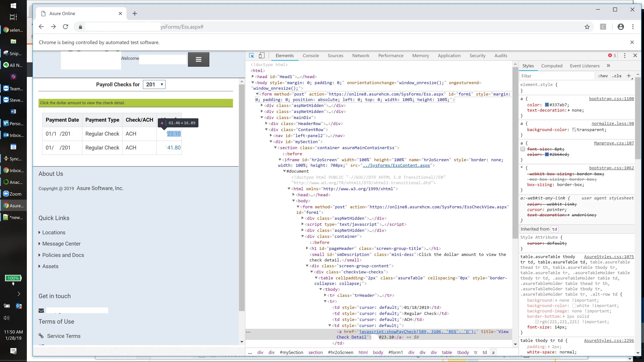
Task: Click the 41.80 check amount link
Action: [174, 148]
